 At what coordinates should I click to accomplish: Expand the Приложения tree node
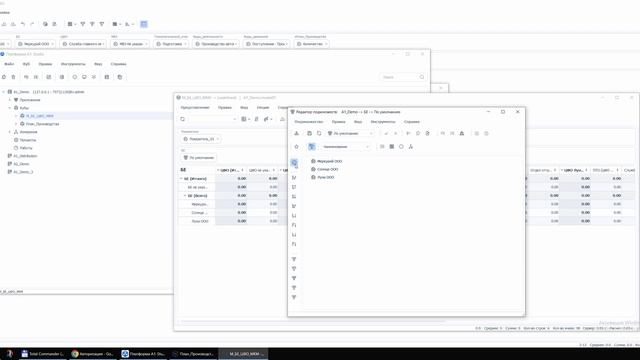[10, 100]
